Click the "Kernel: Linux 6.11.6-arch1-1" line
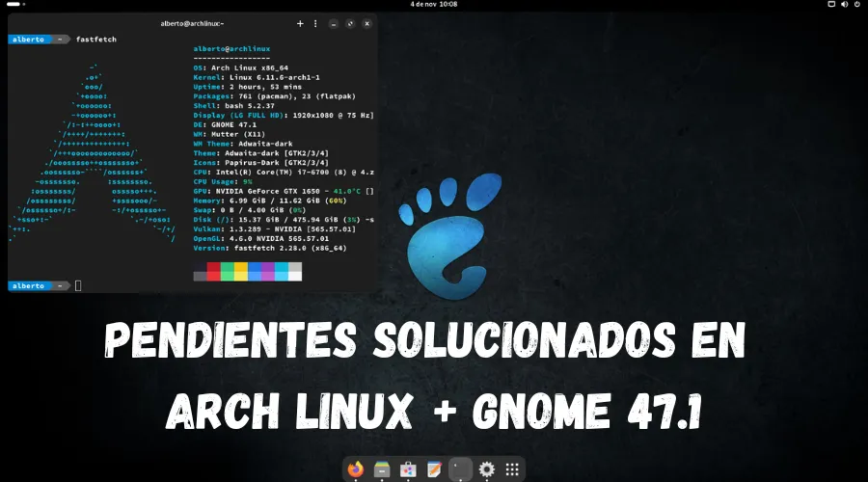This screenshot has width=868, height=482. click(x=257, y=77)
